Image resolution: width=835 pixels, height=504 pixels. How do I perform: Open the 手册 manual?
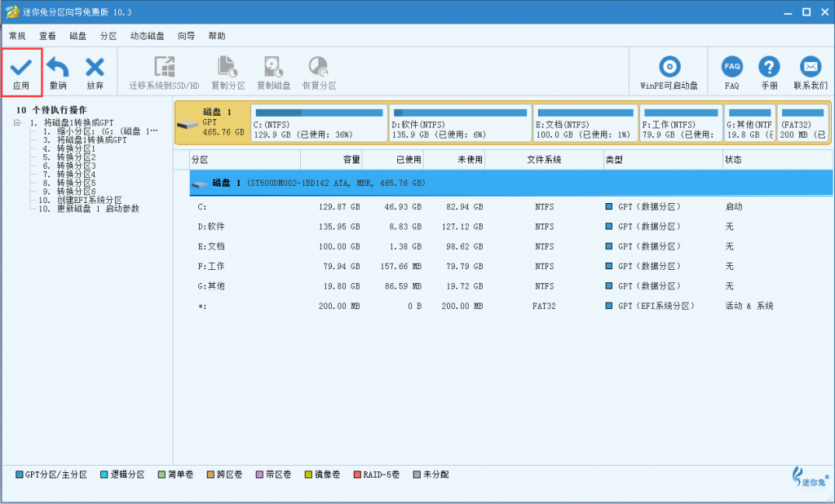[x=769, y=73]
